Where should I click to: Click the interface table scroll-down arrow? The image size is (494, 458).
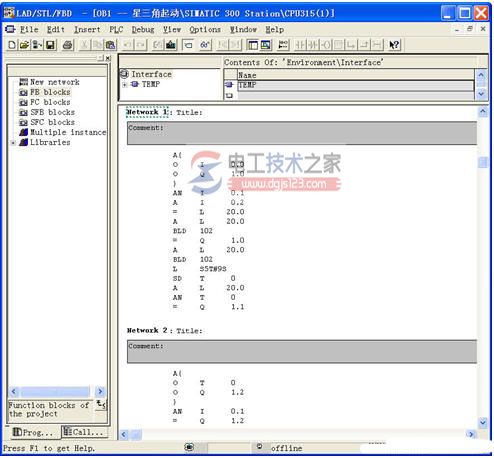point(481,94)
